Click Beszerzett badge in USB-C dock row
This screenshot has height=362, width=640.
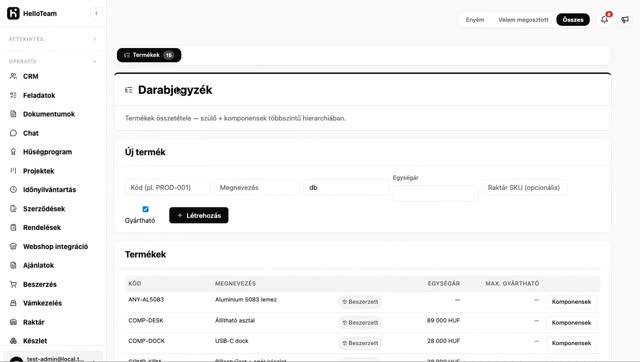pyautogui.click(x=360, y=343)
